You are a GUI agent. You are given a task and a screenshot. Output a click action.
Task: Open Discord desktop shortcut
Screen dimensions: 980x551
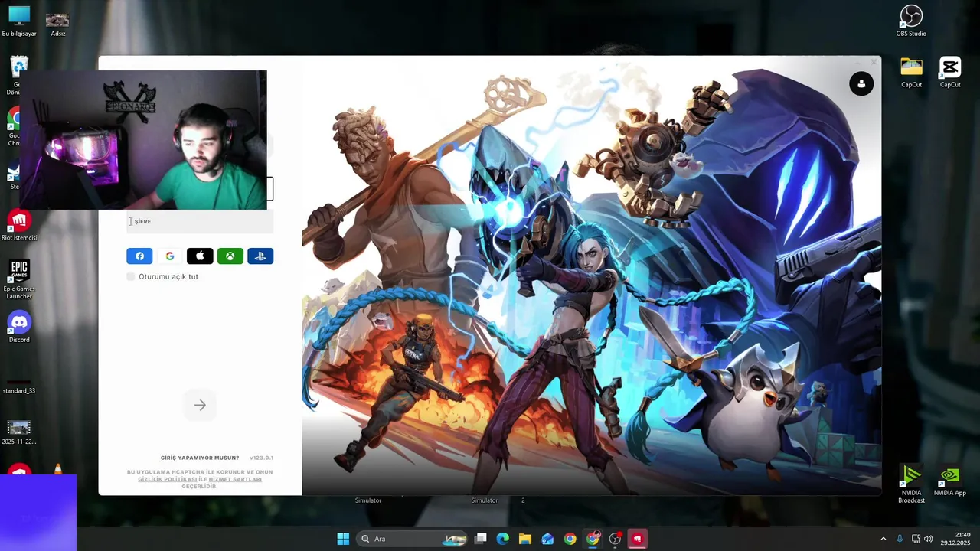pyautogui.click(x=19, y=328)
